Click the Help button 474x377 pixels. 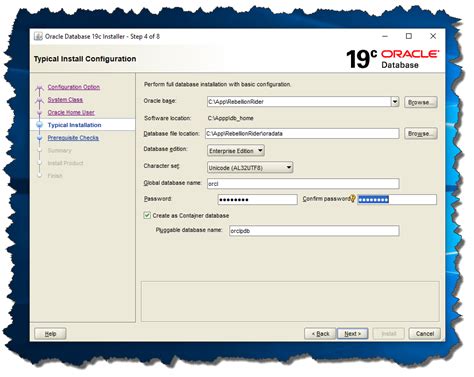(50, 334)
